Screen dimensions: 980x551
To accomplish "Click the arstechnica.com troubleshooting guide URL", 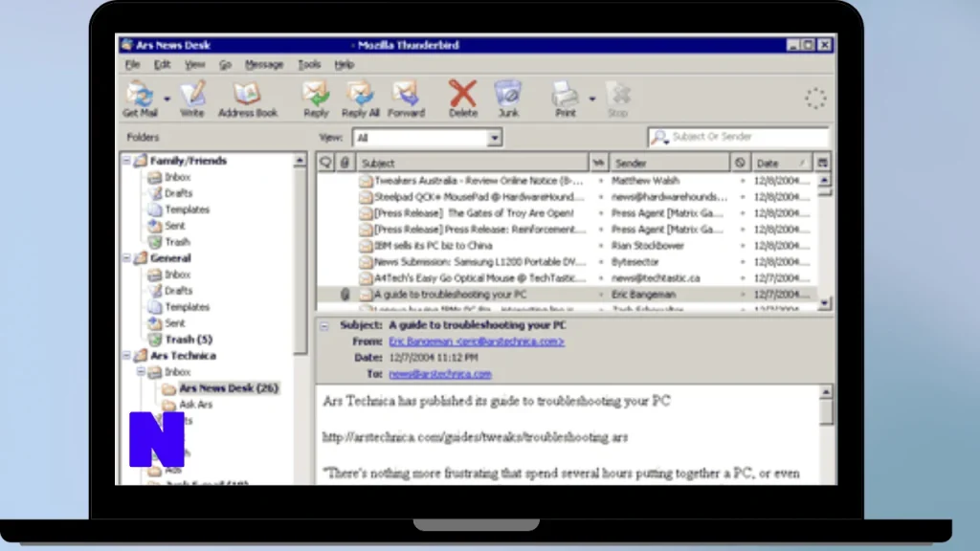I will click(475, 437).
